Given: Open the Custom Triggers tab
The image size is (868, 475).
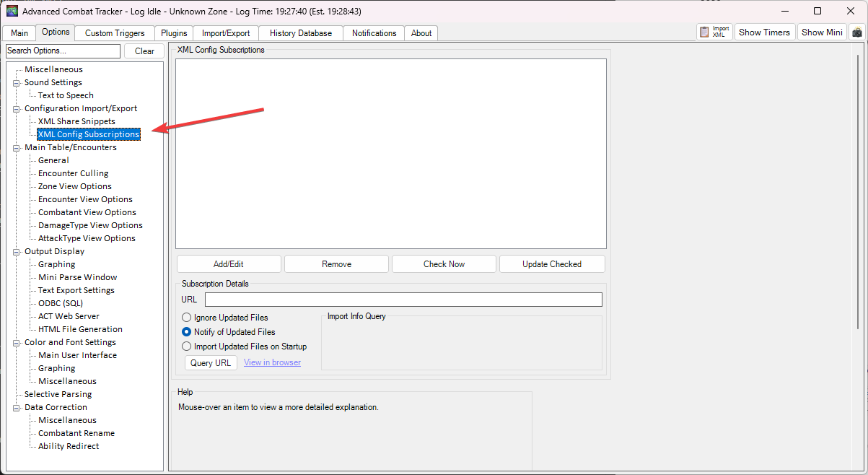Looking at the screenshot, I should click(x=115, y=33).
